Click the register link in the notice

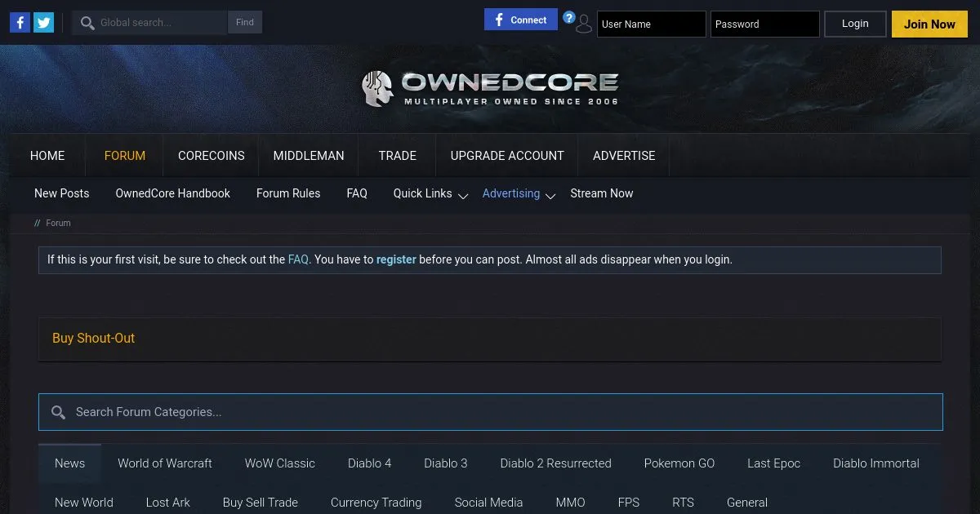(x=396, y=259)
